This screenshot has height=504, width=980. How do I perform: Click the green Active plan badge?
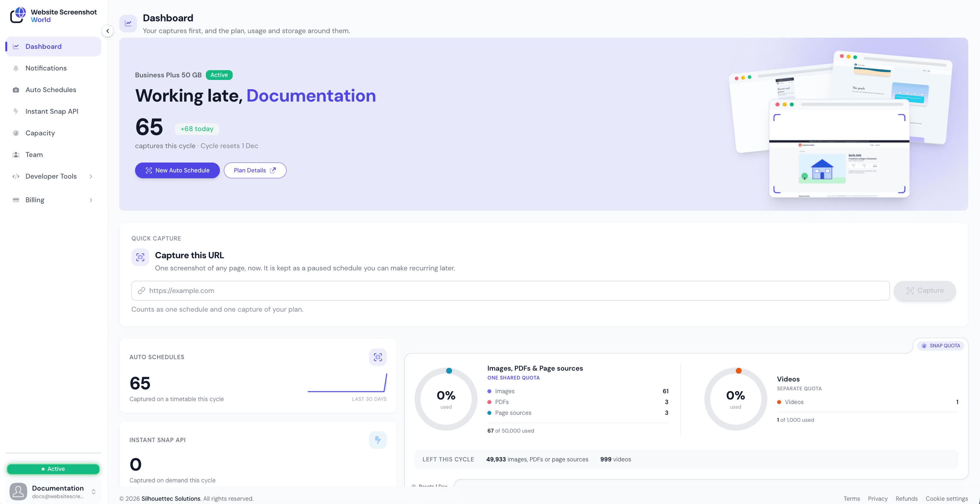pyautogui.click(x=219, y=75)
